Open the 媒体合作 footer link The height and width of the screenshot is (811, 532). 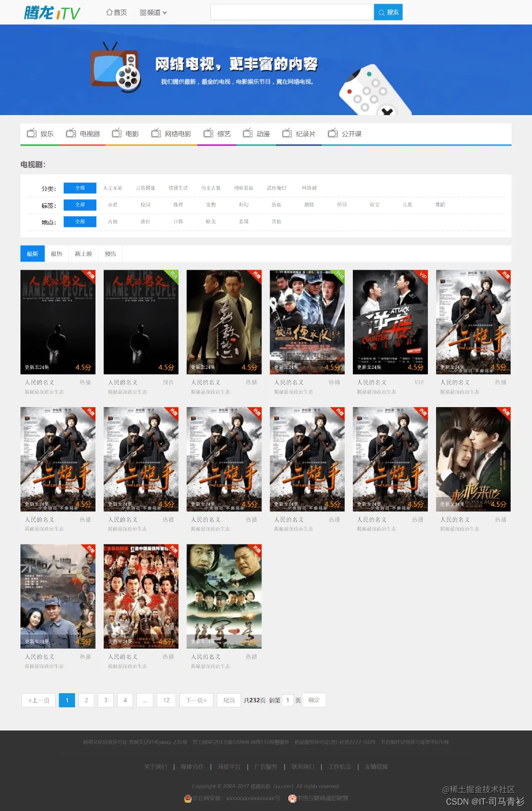(x=192, y=767)
